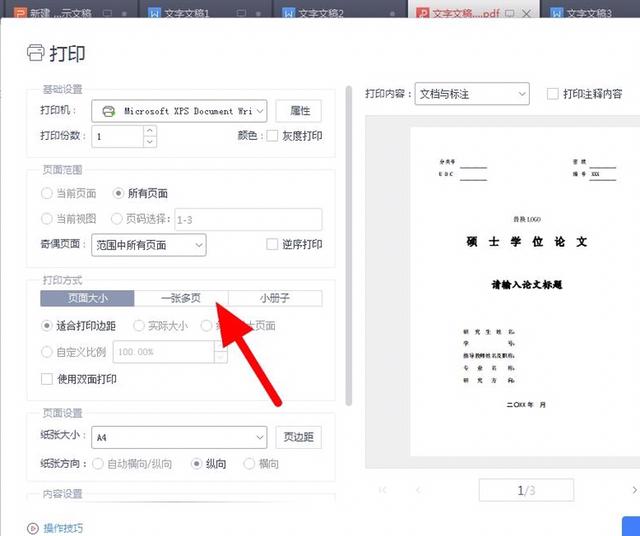Switch to the 小册子 tab
Image resolution: width=640 pixels, height=536 pixels.
(275, 298)
